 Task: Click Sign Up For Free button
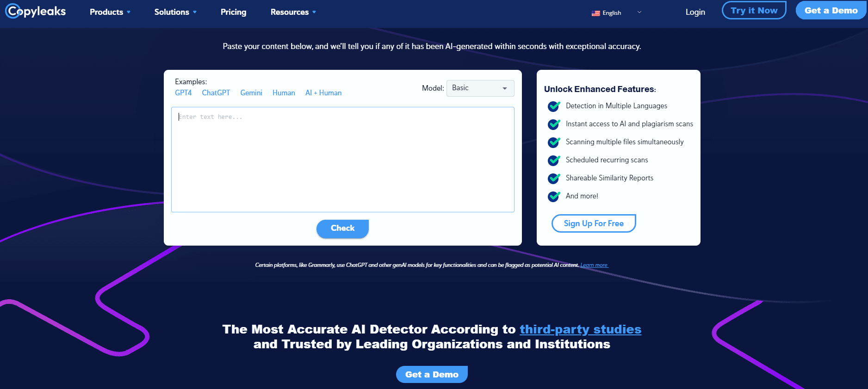[x=593, y=223]
